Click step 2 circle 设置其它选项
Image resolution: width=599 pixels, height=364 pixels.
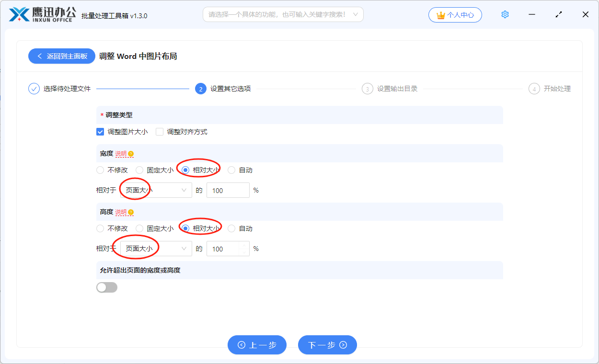pyautogui.click(x=201, y=89)
